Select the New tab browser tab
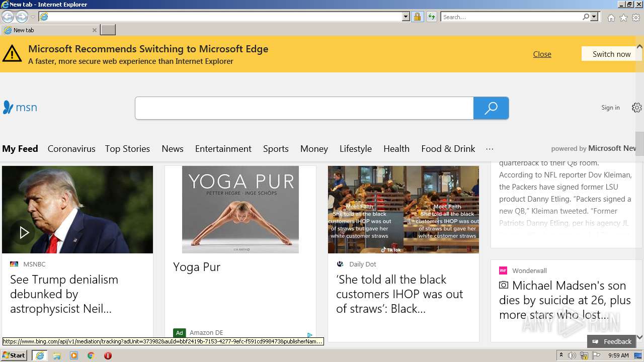This screenshot has width=644, height=362. coord(49,30)
